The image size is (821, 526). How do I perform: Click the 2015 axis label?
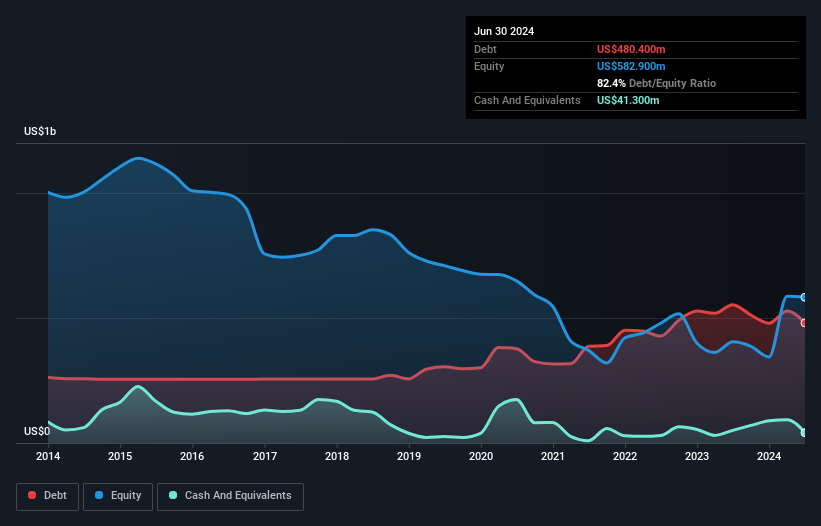click(120, 456)
